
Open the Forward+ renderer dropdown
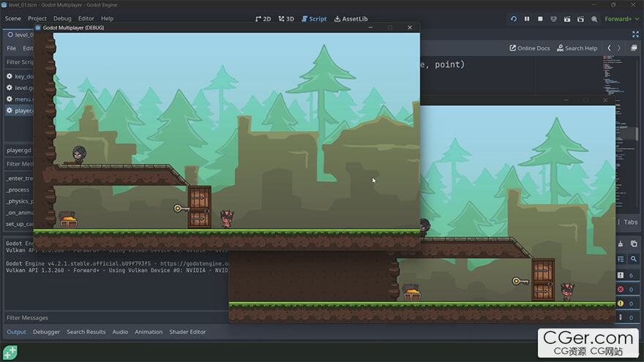coord(622,19)
